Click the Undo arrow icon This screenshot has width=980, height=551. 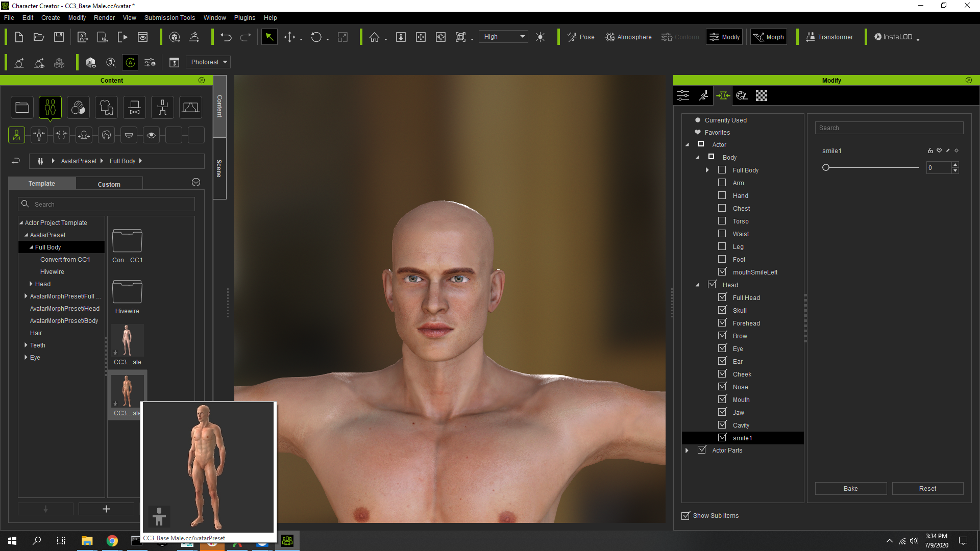(x=226, y=37)
